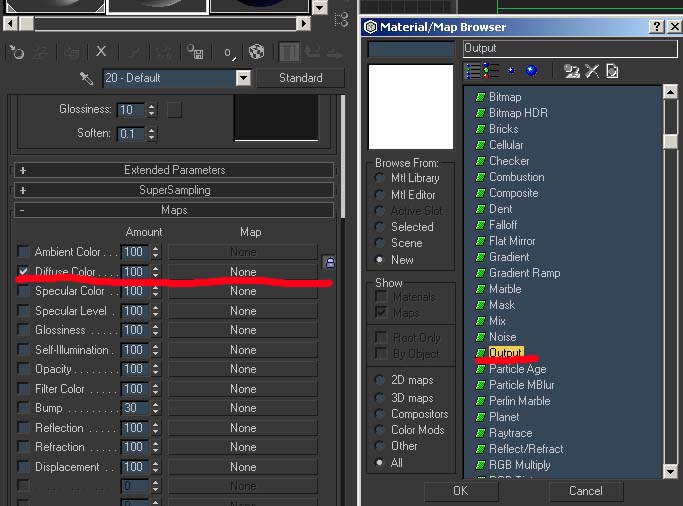Select Noise in the map list
The height and width of the screenshot is (506, 683).
coord(502,337)
